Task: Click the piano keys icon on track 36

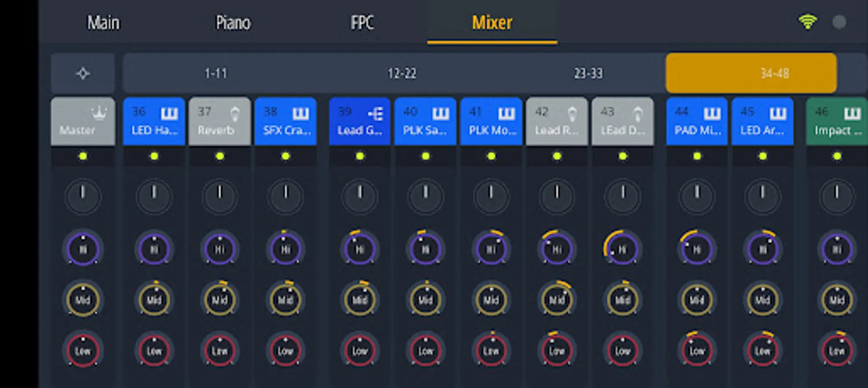Action: point(169,114)
